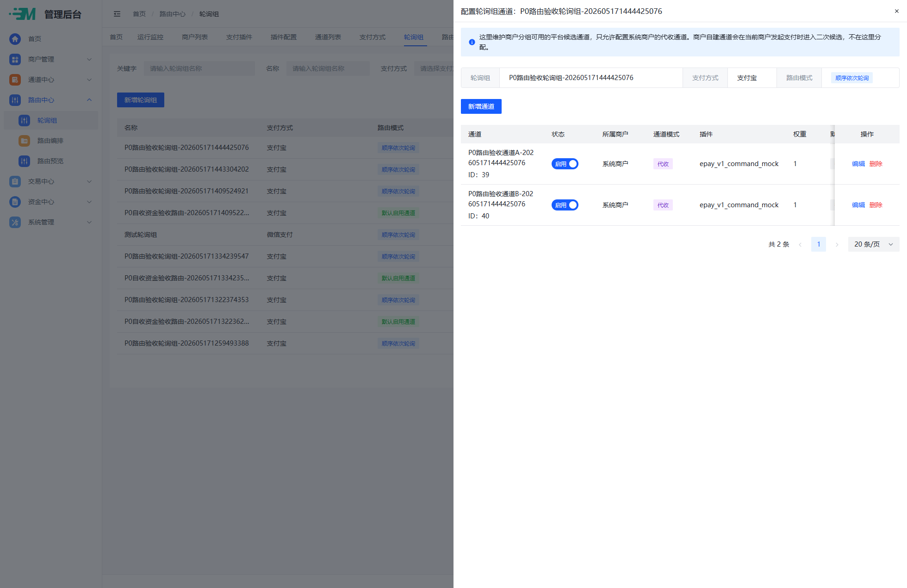
Task: Select row P0路由验收轮询组-202605171334239547
Action: pos(285,256)
